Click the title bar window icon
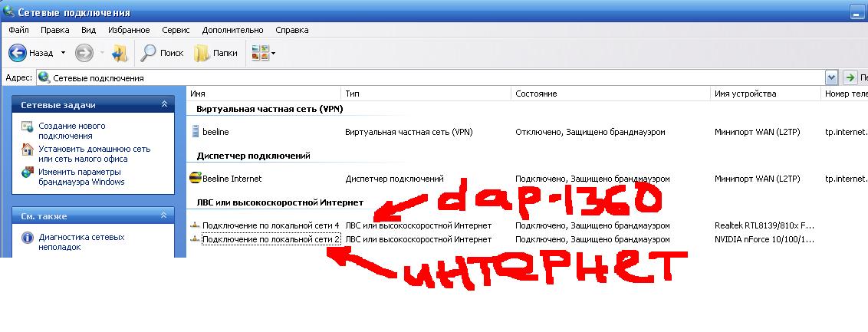The height and width of the screenshot is (332, 868). tap(9, 11)
